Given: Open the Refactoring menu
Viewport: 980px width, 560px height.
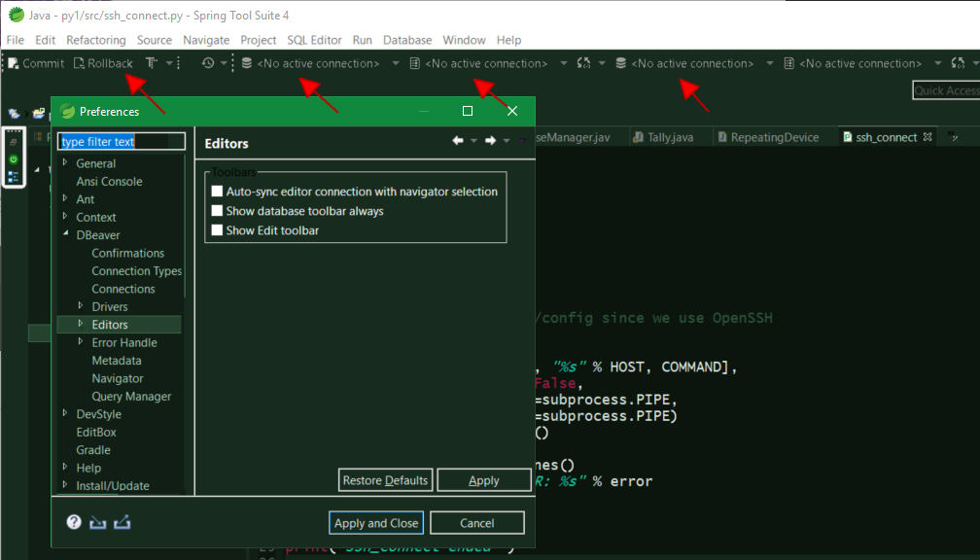Looking at the screenshot, I should point(95,40).
